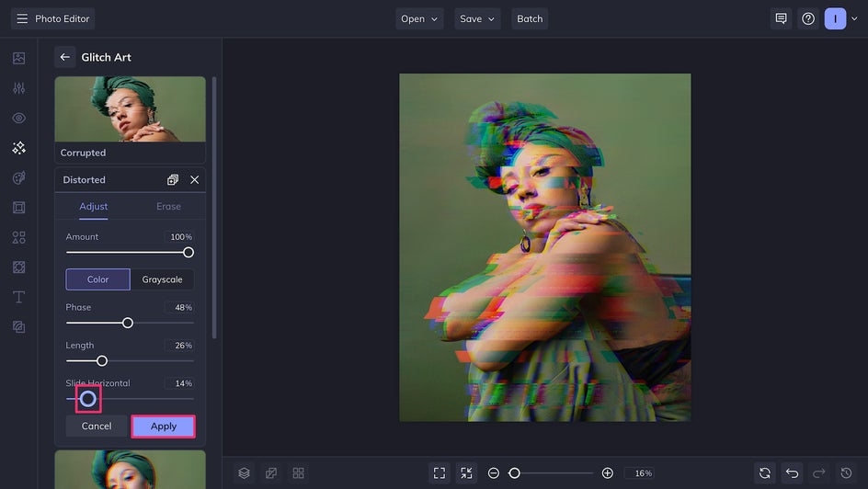Image resolution: width=868 pixels, height=489 pixels.
Task: Click the Slide Horizontal slider handle
Action: point(88,399)
